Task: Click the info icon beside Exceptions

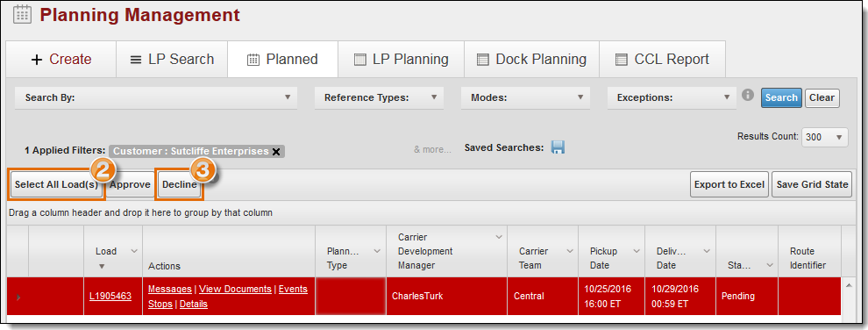Action: tap(748, 96)
